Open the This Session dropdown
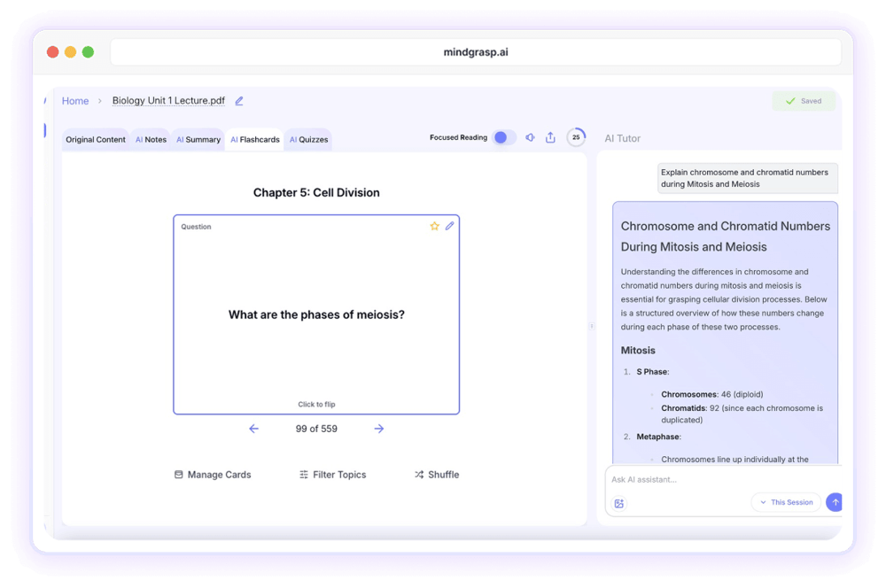Image resolution: width=886 pixels, height=588 pixels. [x=785, y=502]
